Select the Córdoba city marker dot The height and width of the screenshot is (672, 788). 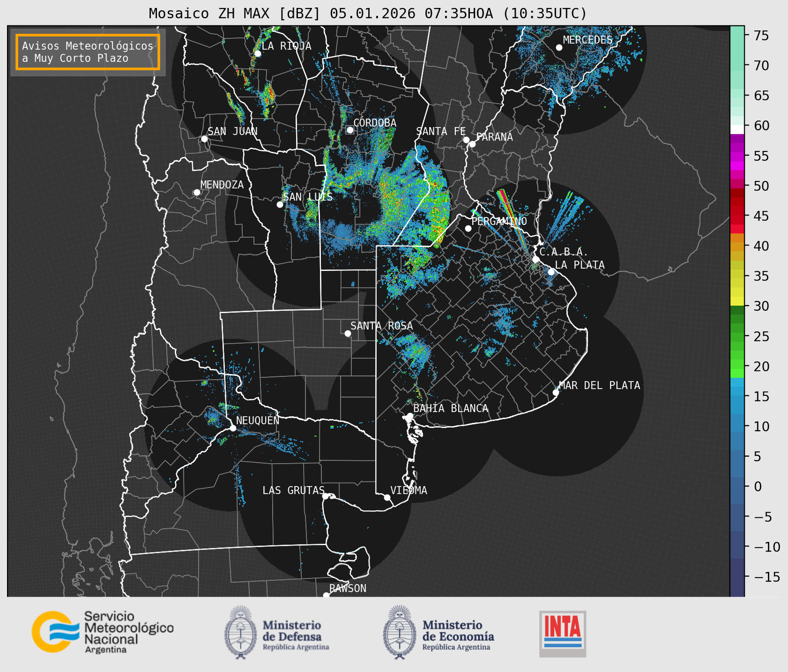(350, 130)
